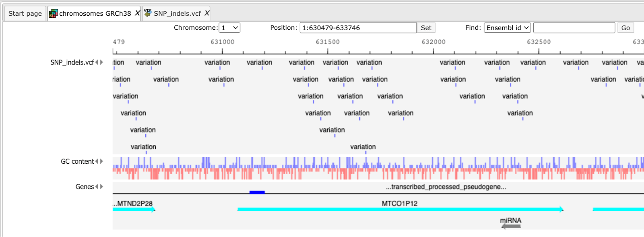Click the Position input field
This screenshot has width=644, height=237.
pyautogui.click(x=358, y=28)
